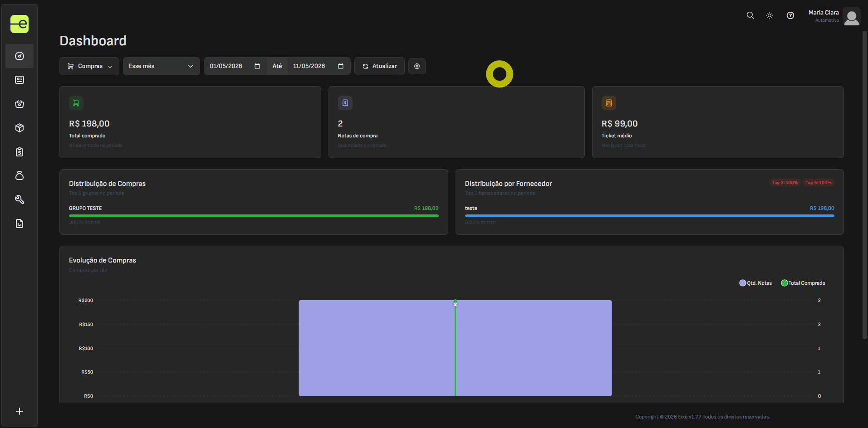
Task: Click Maria Clara user avatar
Action: tap(852, 16)
